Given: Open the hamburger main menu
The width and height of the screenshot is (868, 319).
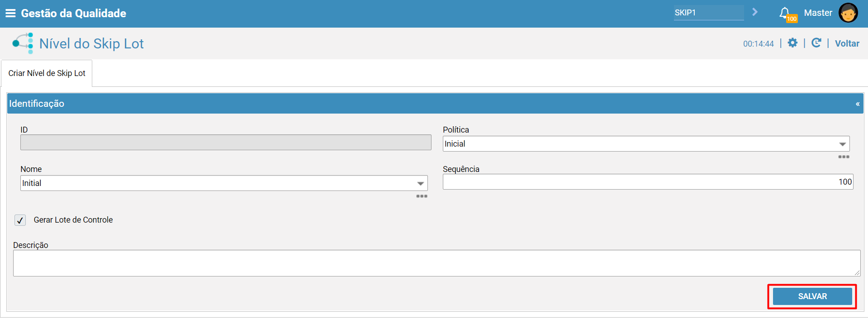Looking at the screenshot, I should coord(10,13).
